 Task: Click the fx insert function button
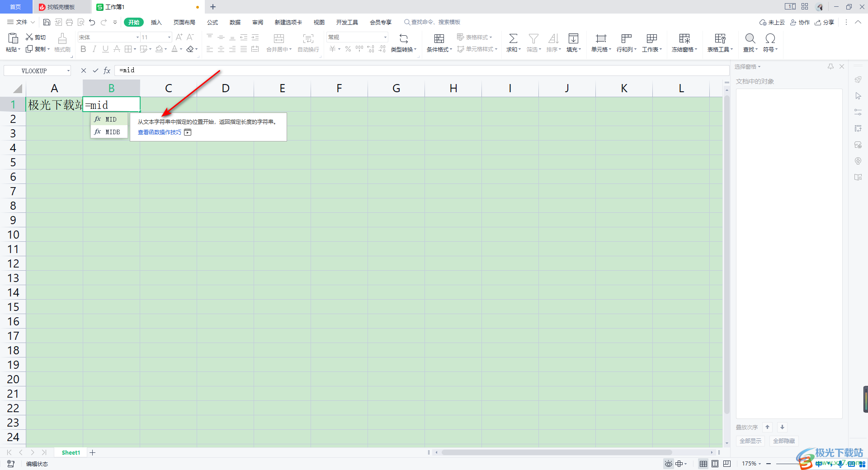point(107,70)
